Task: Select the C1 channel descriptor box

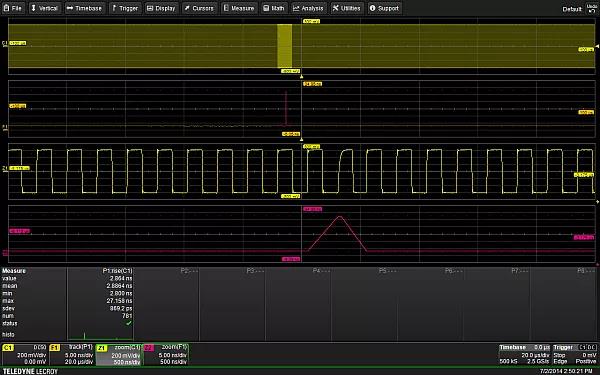Action: click(24, 354)
